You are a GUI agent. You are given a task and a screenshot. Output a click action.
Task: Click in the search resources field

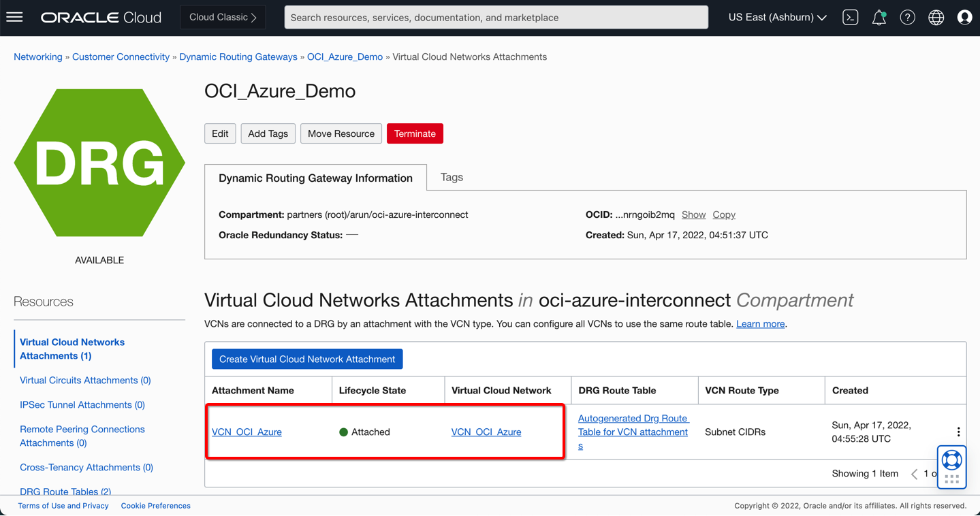pos(496,18)
